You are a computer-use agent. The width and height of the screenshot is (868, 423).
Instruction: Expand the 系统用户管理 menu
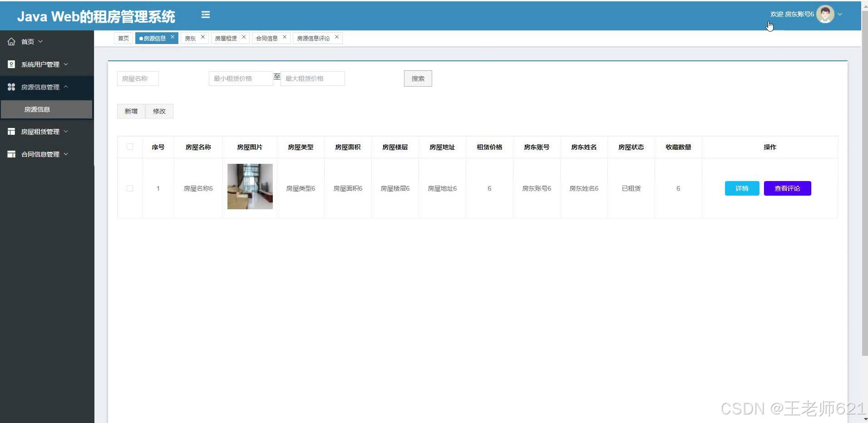pos(66,64)
